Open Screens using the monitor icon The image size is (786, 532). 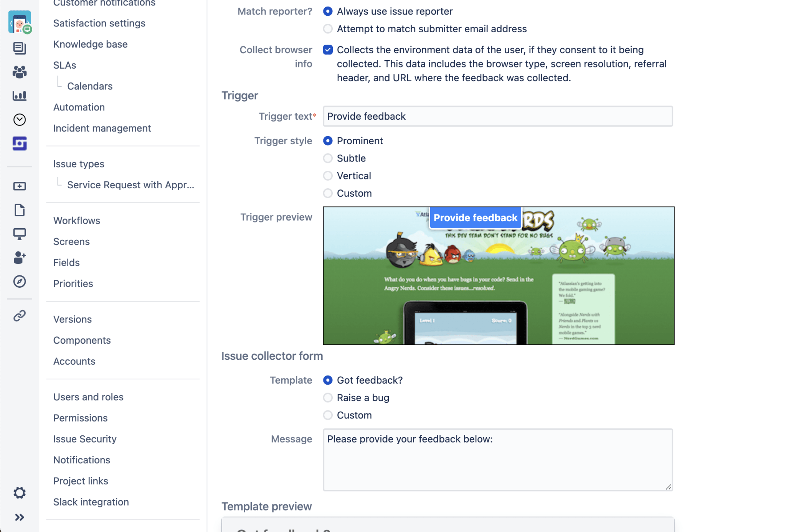tap(20, 234)
